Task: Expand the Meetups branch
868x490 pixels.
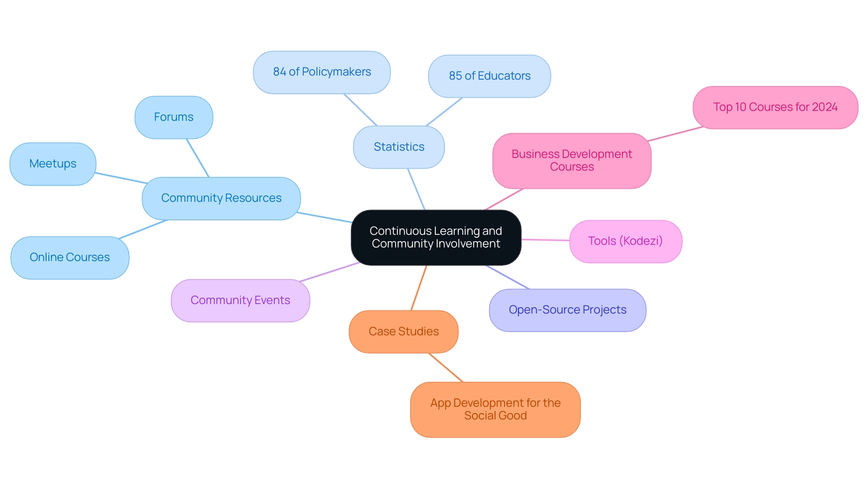Action: pyautogui.click(x=53, y=165)
